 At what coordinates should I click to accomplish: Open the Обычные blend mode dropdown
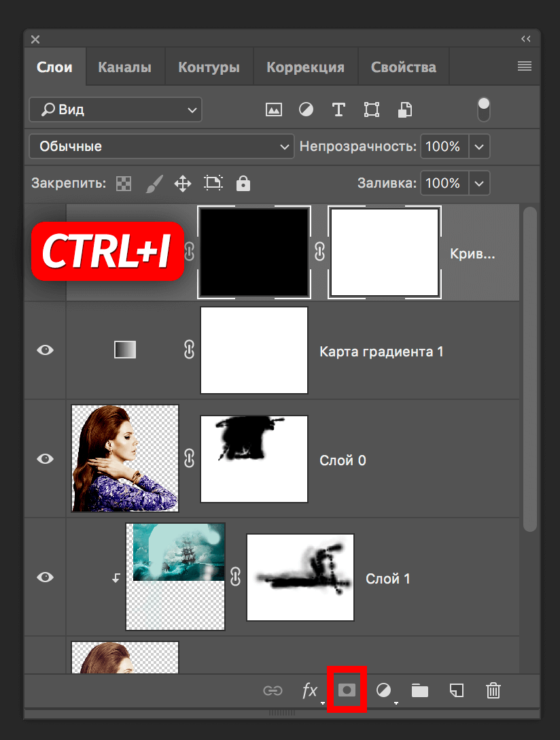point(161,146)
